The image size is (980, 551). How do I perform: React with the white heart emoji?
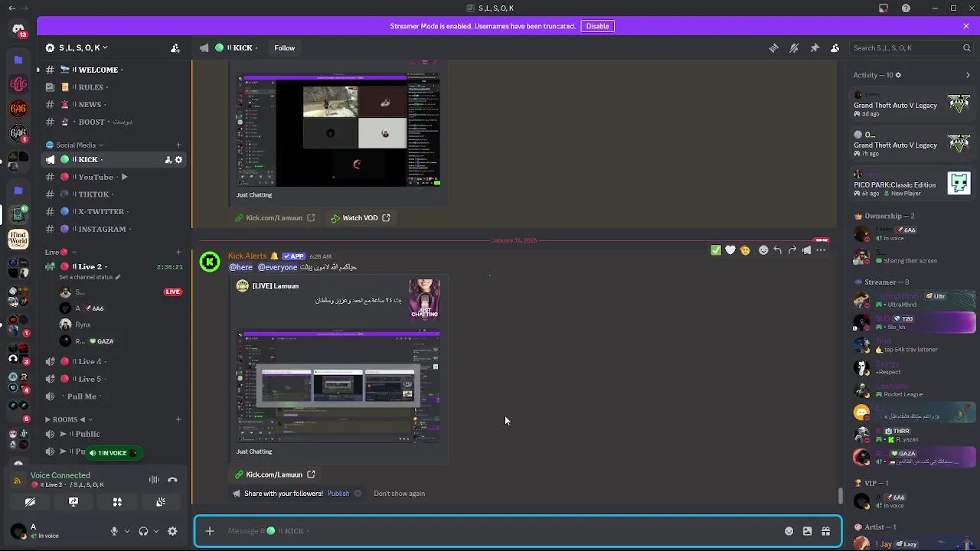point(730,250)
